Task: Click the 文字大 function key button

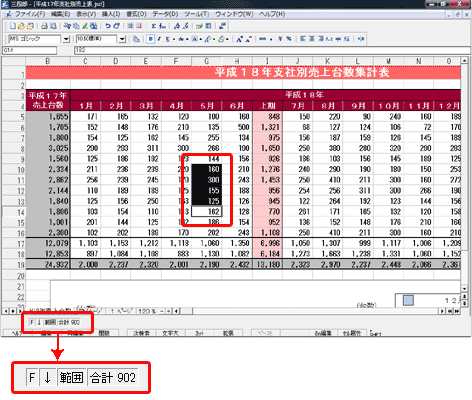Action: pyautogui.click(x=170, y=333)
